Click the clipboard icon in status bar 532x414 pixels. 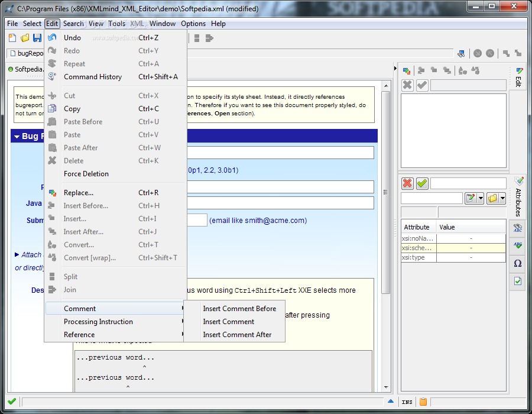click(x=423, y=402)
